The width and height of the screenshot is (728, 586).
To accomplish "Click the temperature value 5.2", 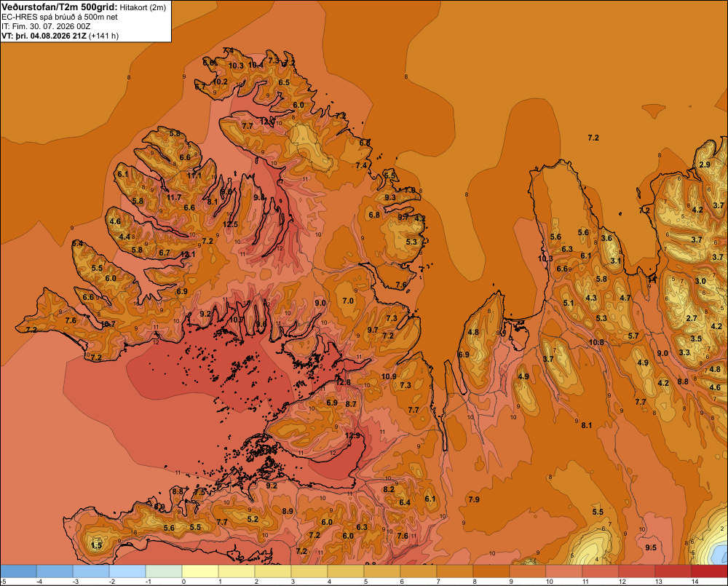I will pos(253,519).
